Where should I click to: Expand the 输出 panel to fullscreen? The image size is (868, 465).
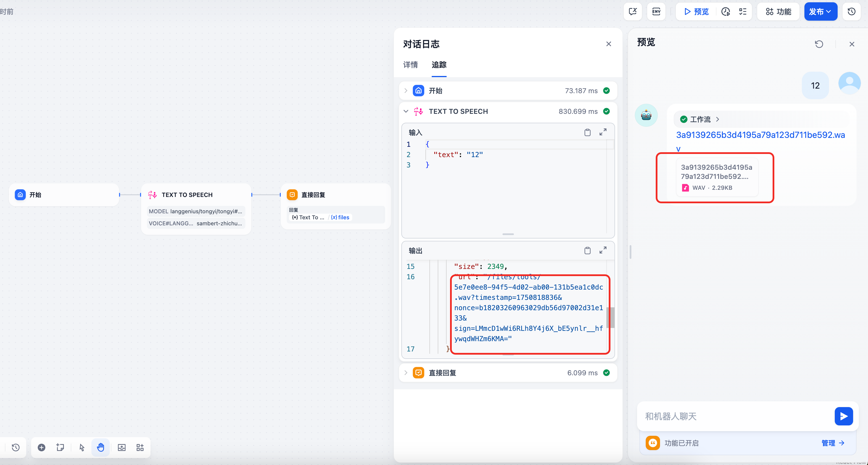click(603, 251)
